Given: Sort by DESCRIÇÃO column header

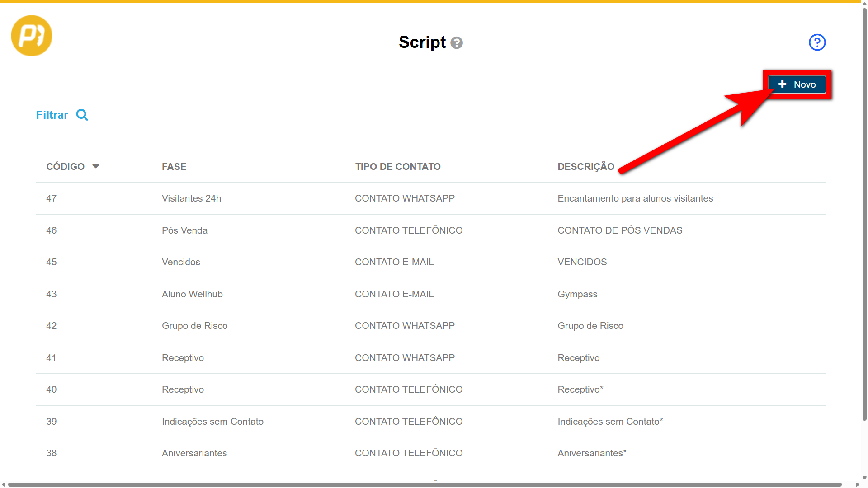Looking at the screenshot, I should pos(585,167).
